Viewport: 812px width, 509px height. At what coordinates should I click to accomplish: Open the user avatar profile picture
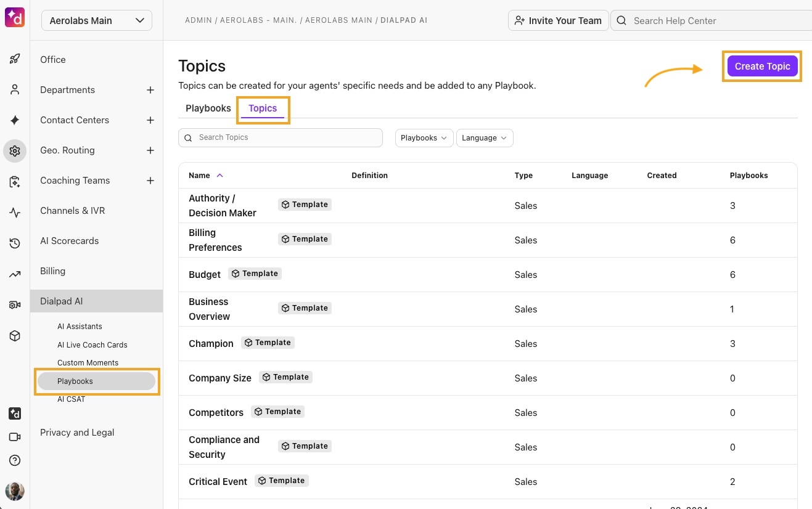coord(15,491)
